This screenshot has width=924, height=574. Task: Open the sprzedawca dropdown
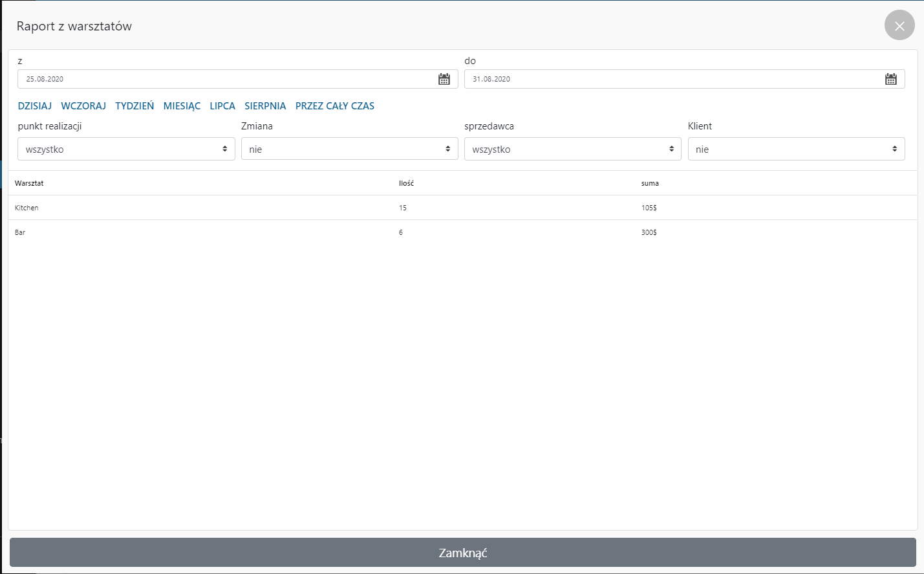tap(572, 149)
